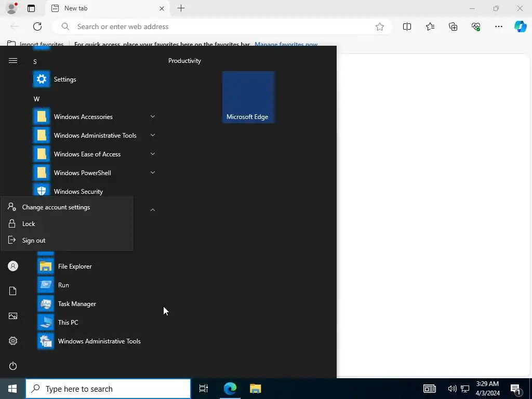Expand the Windows PowerShell folder

[95, 172]
